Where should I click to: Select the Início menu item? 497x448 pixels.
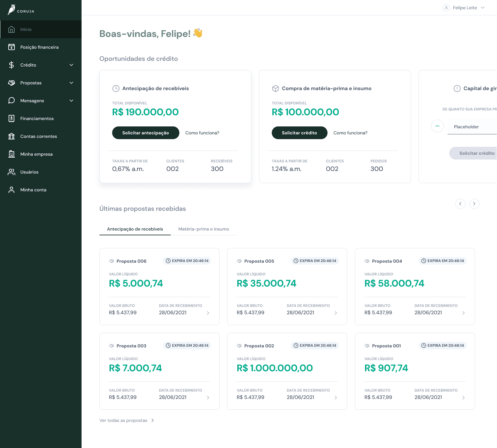tap(41, 29)
